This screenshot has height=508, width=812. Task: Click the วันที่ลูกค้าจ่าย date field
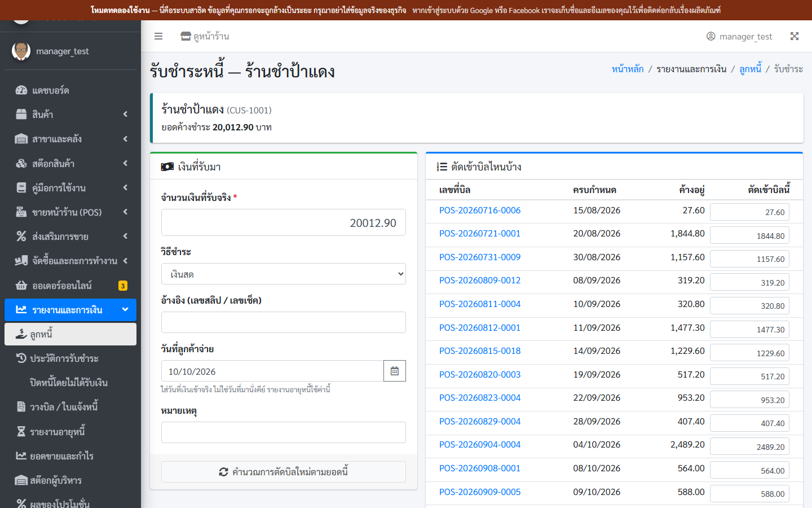tap(272, 371)
